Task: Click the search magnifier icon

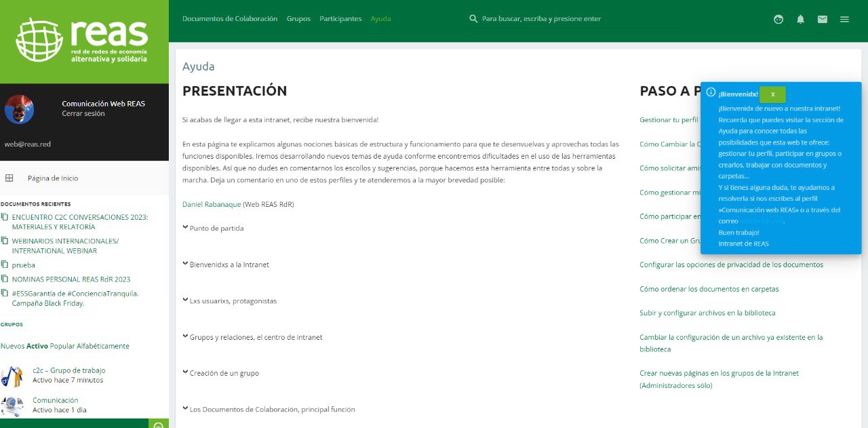Action: (x=473, y=19)
